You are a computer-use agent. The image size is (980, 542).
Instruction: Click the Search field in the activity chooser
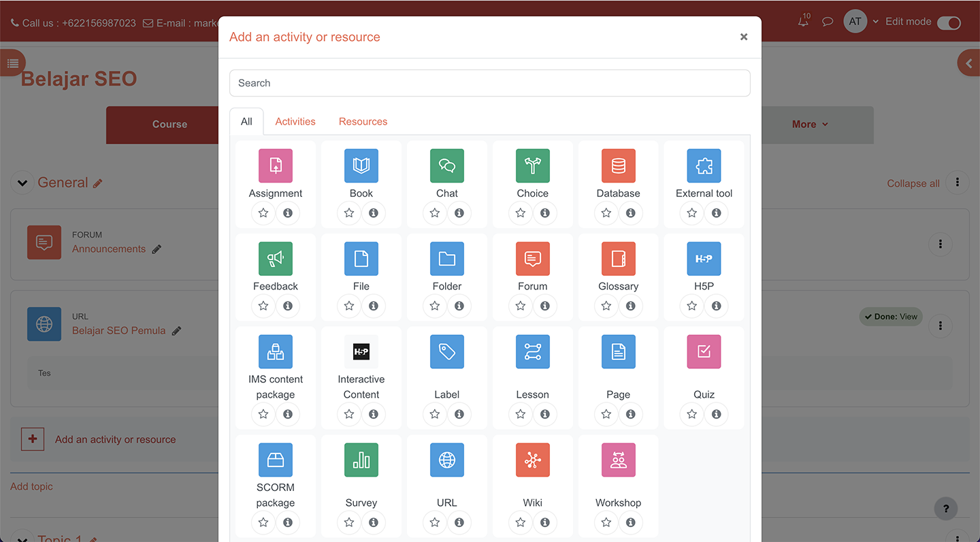[x=489, y=83]
